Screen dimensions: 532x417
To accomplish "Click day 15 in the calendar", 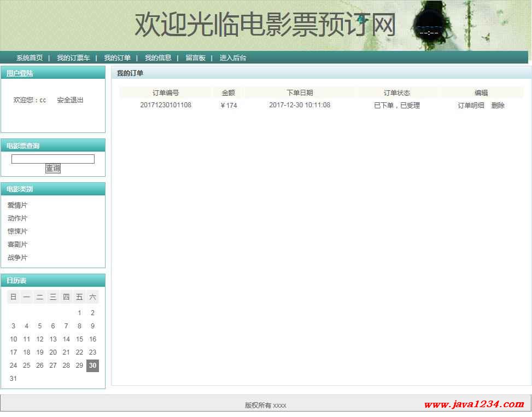I will coord(79,339).
